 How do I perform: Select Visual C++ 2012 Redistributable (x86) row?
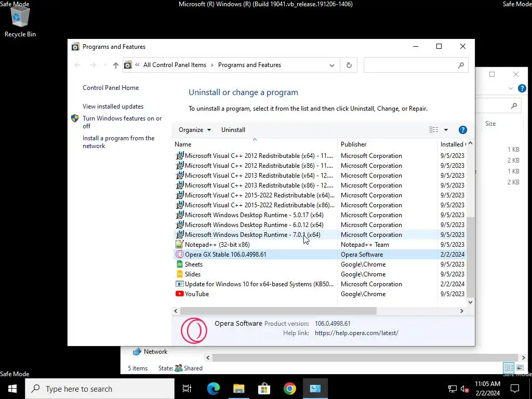[320, 166]
